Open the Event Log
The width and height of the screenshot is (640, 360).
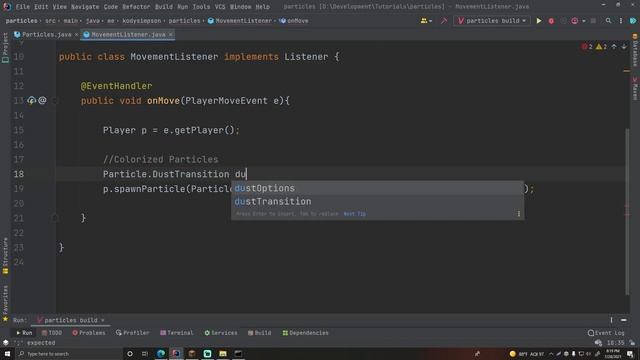[x=606, y=333]
